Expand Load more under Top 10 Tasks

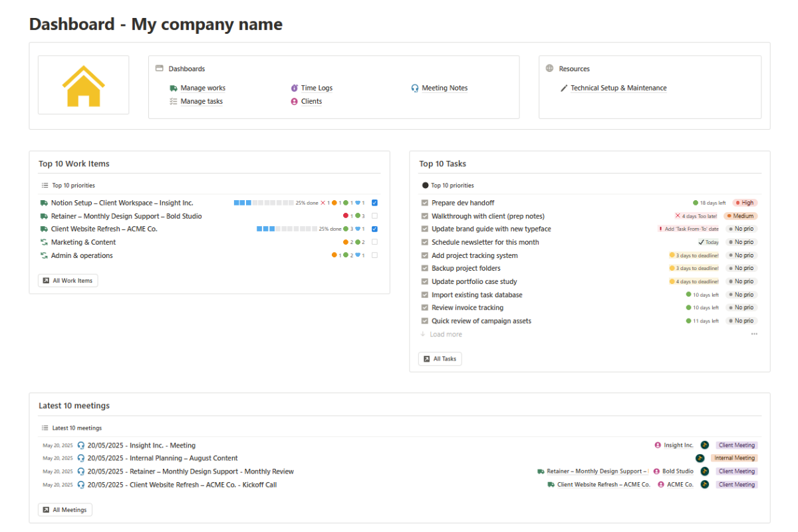point(442,334)
